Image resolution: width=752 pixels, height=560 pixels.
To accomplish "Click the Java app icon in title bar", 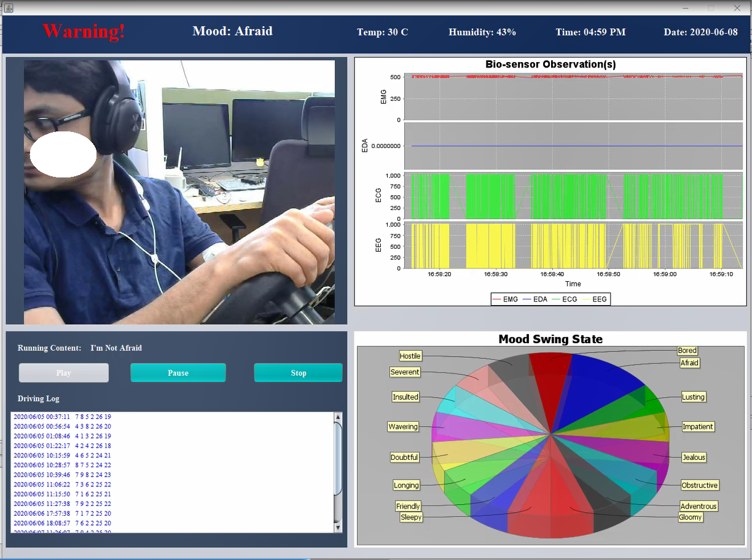I will [9, 7].
